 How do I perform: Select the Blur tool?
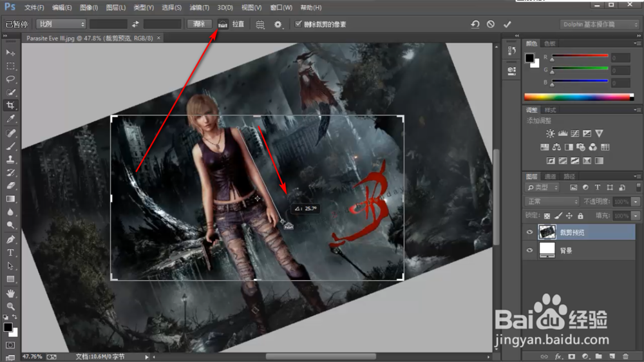(x=10, y=212)
